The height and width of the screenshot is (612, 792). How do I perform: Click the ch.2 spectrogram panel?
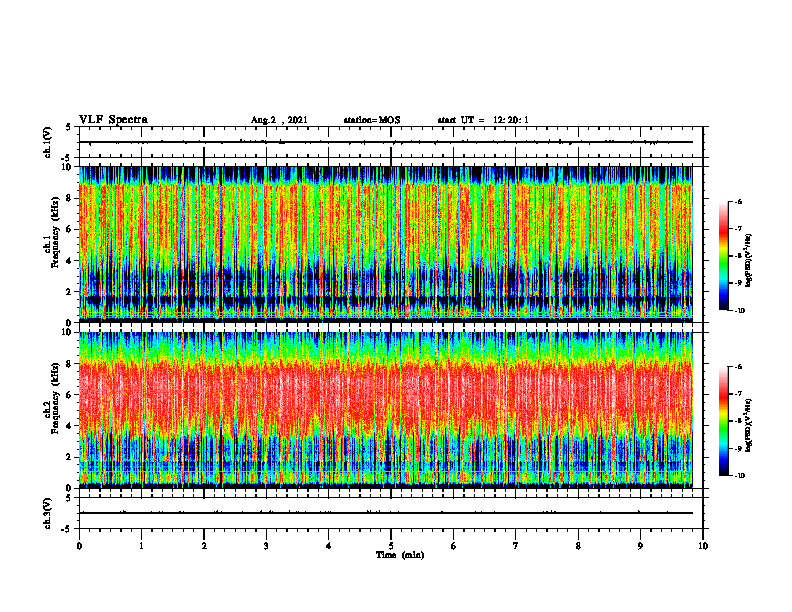(x=386, y=410)
